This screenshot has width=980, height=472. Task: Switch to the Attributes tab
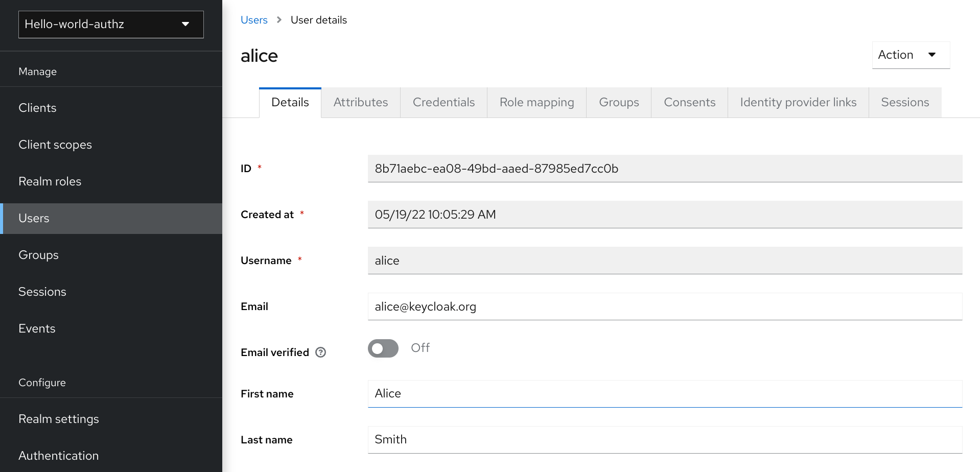360,103
